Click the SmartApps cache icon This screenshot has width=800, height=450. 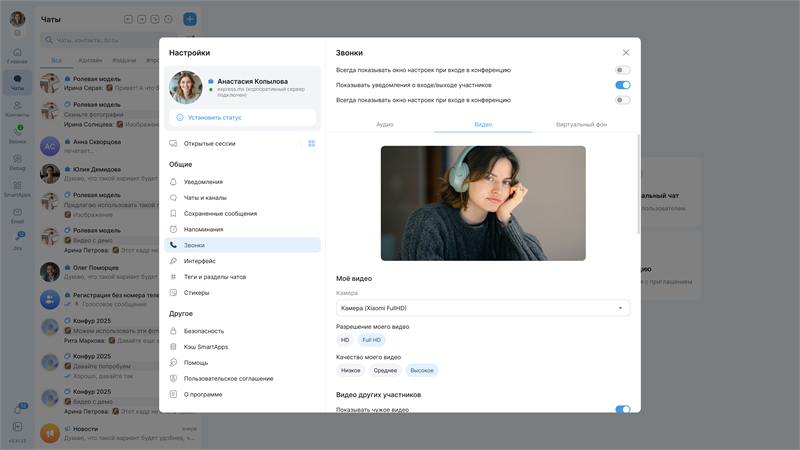tap(174, 346)
